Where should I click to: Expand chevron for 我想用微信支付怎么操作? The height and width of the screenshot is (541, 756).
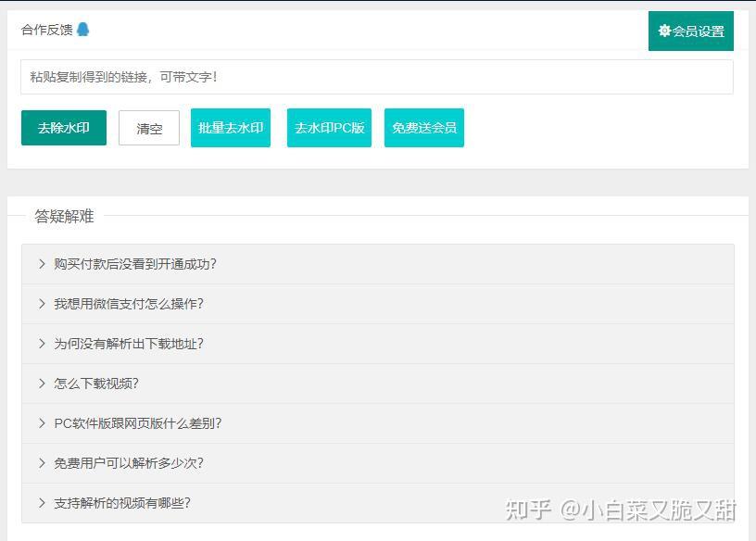pyautogui.click(x=42, y=304)
